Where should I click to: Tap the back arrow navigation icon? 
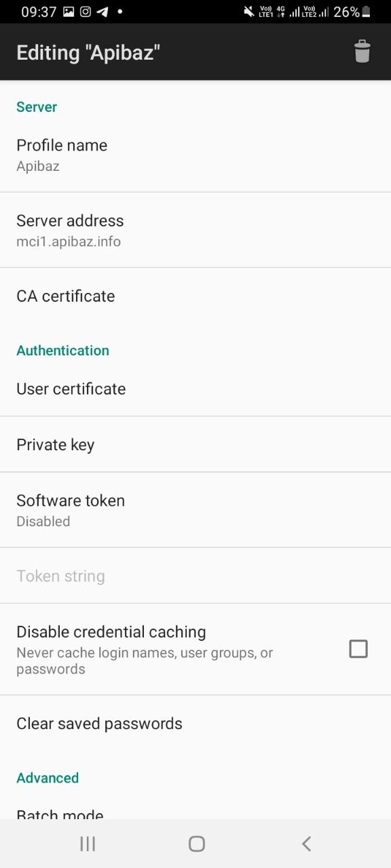tap(306, 844)
